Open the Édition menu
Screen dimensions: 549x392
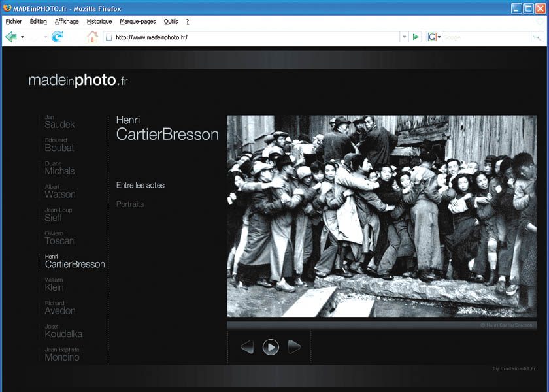[38, 22]
